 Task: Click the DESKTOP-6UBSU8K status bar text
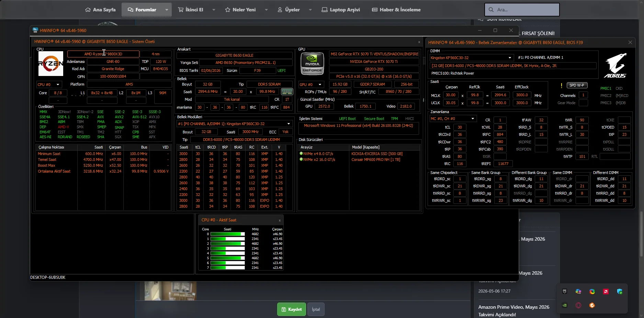48,277
